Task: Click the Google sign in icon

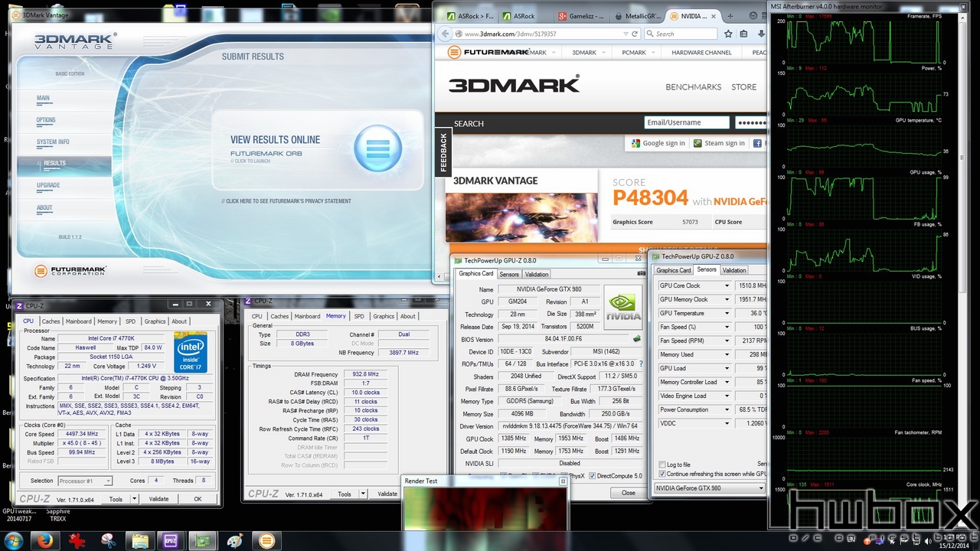Action: (635, 143)
